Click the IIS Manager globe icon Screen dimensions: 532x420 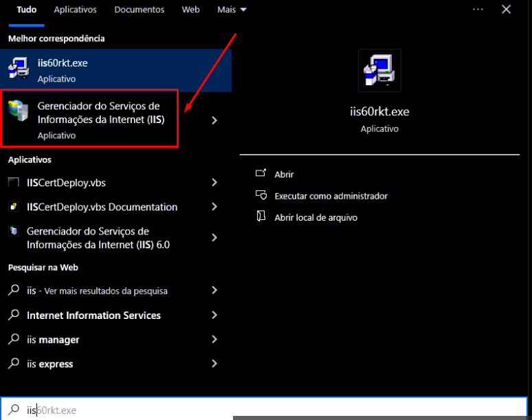pyautogui.click(x=18, y=111)
